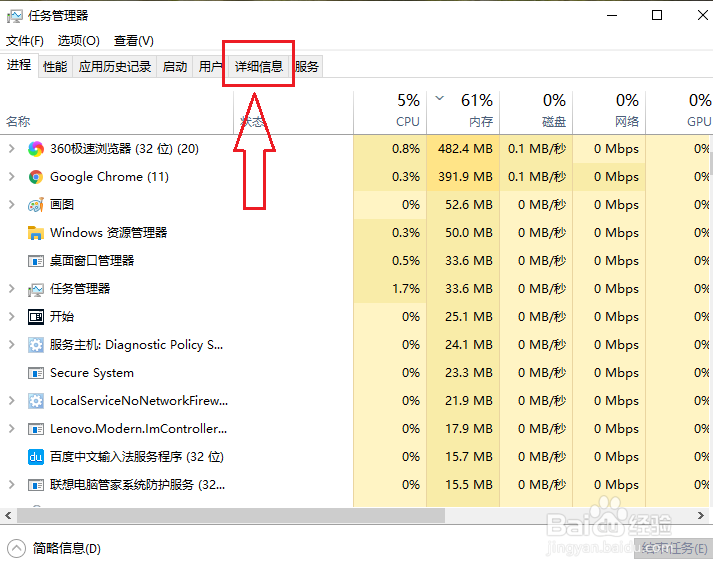The width and height of the screenshot is (713, 572).
Task: Open the 查看(V) menu
Action: tap(134, 41)
